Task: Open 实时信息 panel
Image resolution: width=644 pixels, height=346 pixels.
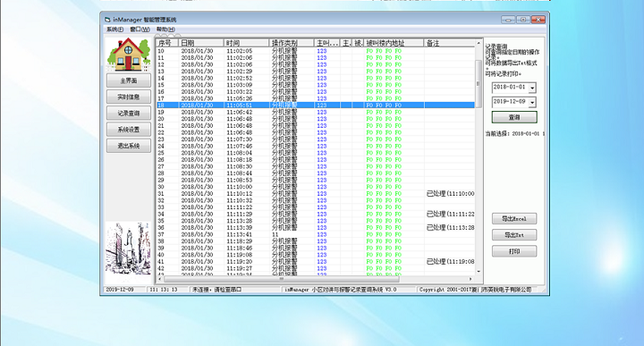Action: pos(129,97)
